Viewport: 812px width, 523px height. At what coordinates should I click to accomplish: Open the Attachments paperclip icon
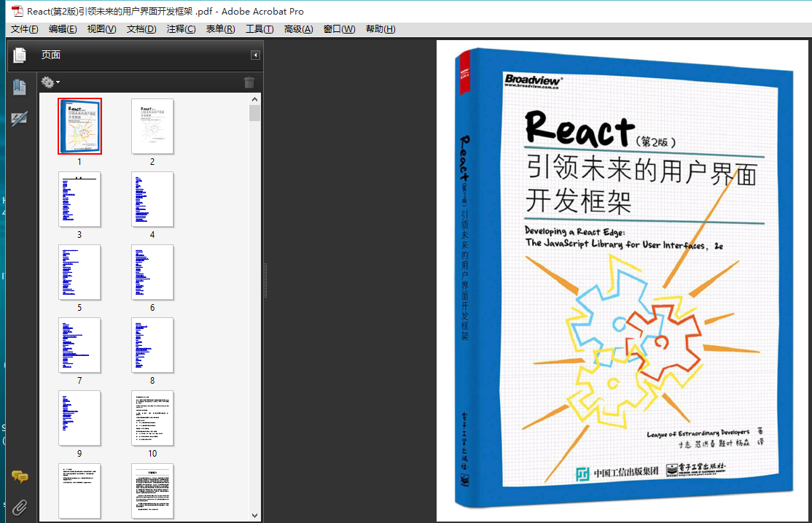tap(20, 508)
